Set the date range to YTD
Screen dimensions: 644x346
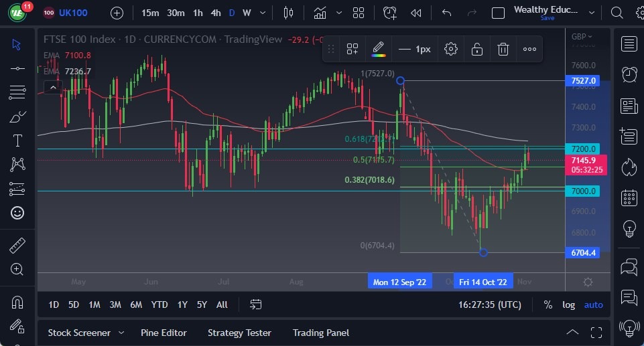(159, 305)
